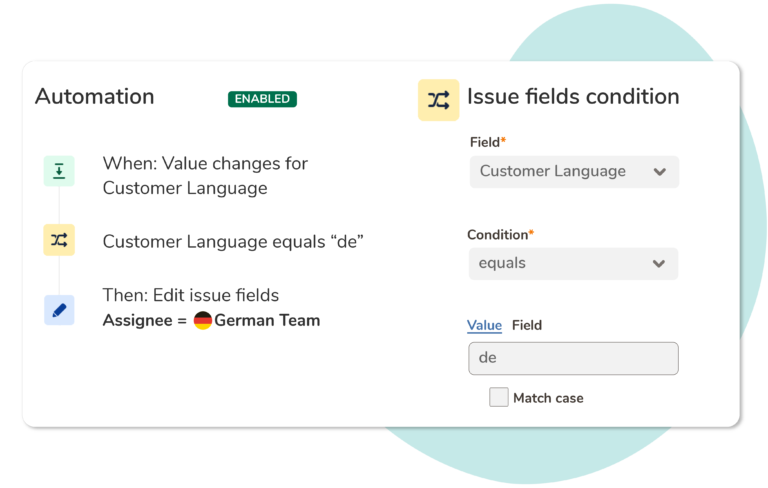This screenshot has width=768, height=488.
Task: Click the Automation heading
Action: (x=95, y=97)
